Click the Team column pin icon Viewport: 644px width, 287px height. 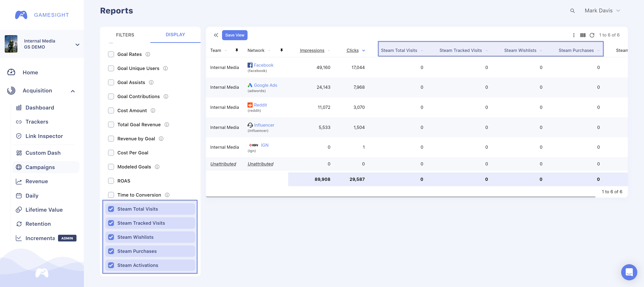coord(237,50)
